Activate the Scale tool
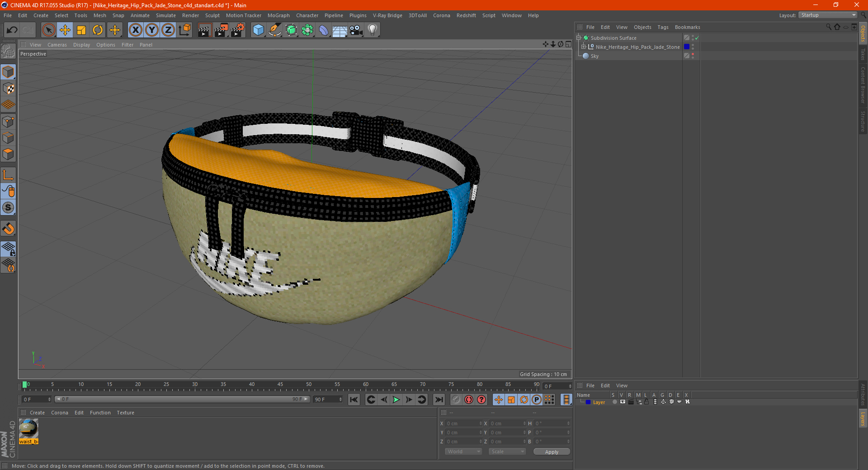Viewport: 868px width, 470px height. point(81,30)
